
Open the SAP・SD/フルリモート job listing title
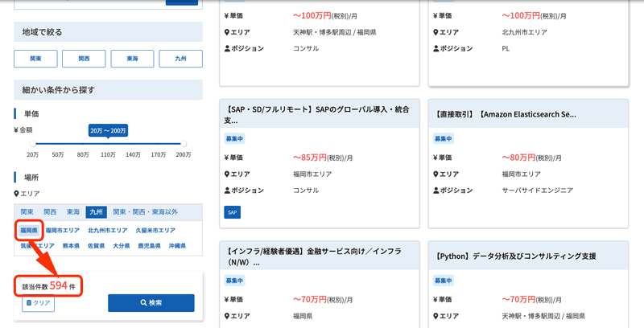click(317, 115)
